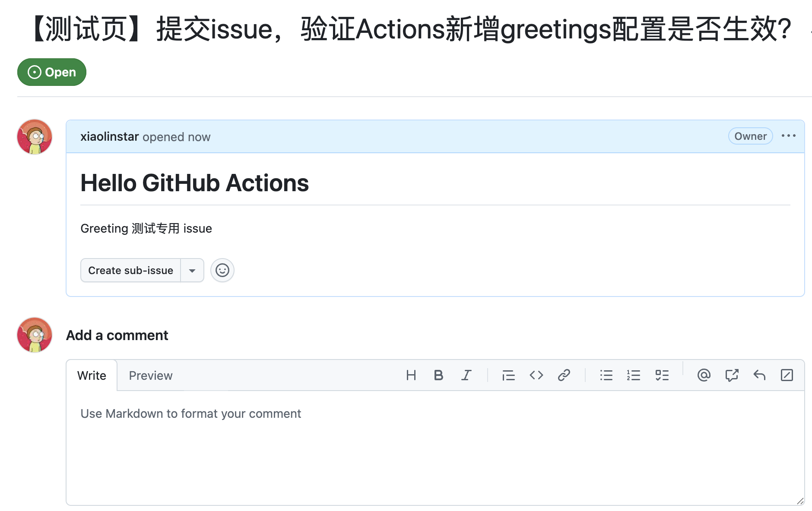This screenshot has height=511, width=812.
Task: Insert a task list
Action: pyautogui.click(x=662, y=375)
